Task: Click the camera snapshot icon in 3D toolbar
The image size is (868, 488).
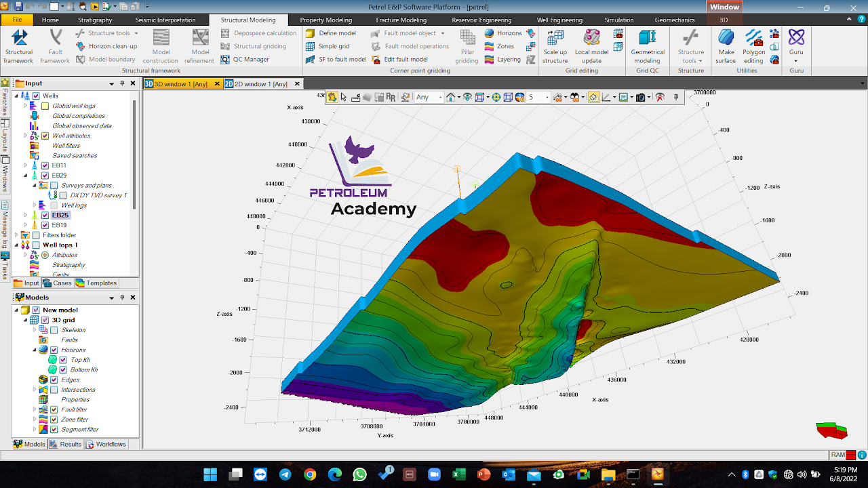Action: (640, 98)
